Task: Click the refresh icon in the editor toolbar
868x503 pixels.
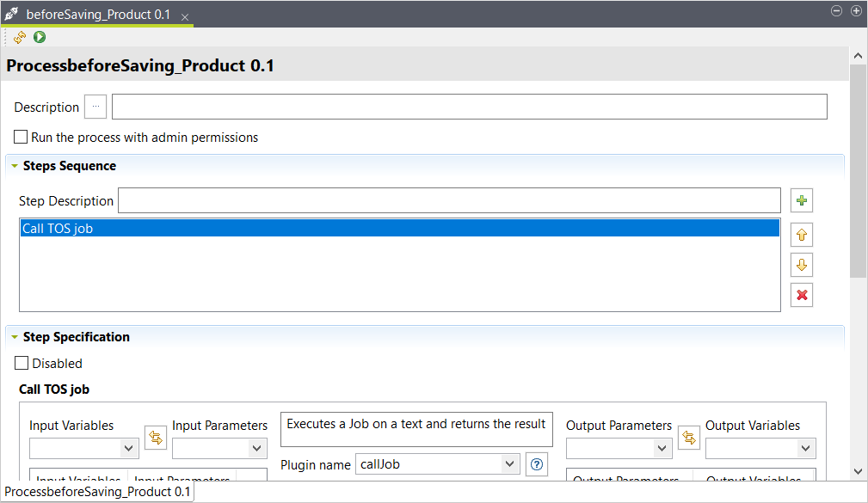Action: click(20, 37)
